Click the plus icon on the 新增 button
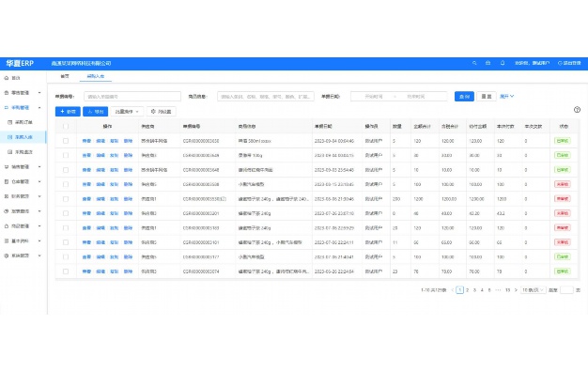Image resolution: width=588 pixels, height=372 pixels. click(62, 112)
